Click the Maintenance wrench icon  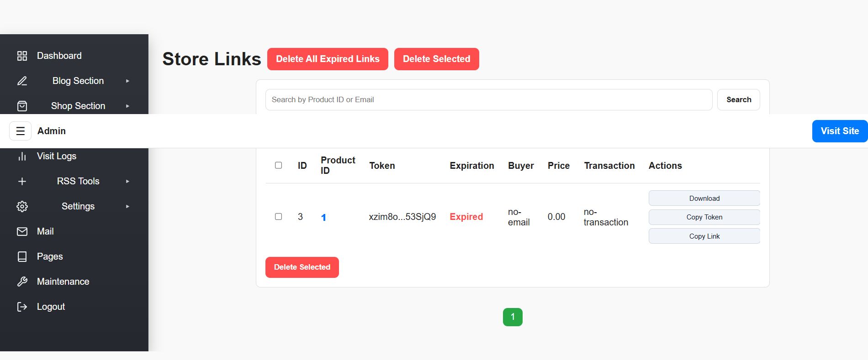(x=22, y=282)
